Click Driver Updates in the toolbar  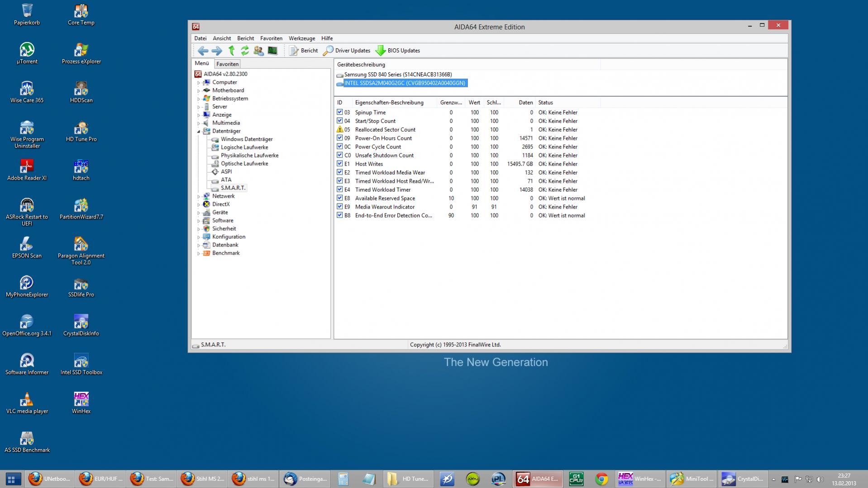tap(347, 51)
